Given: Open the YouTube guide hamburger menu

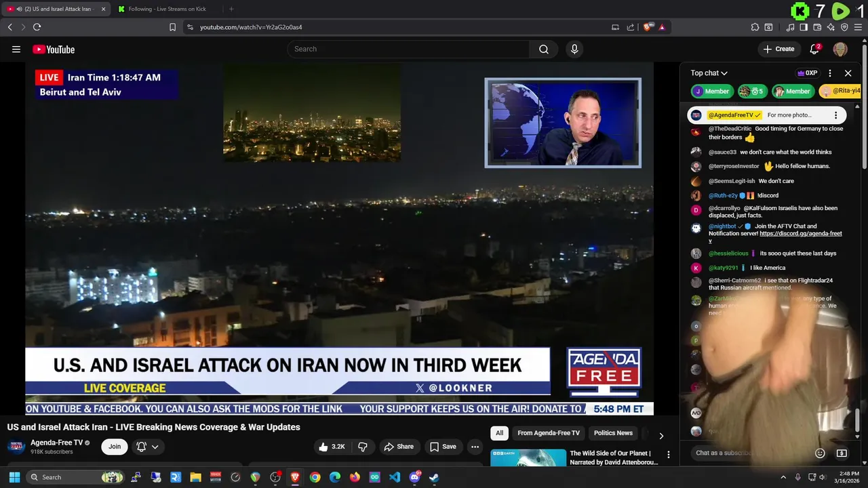Looking at the screenshot, I should (16, 49).
